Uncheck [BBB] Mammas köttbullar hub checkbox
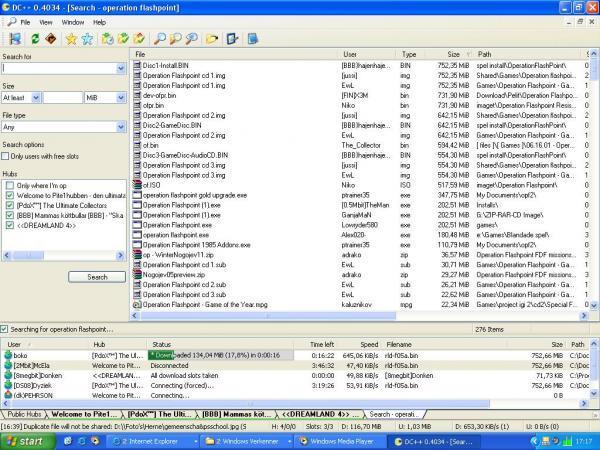Screen dimensions: 600x450 10,215
